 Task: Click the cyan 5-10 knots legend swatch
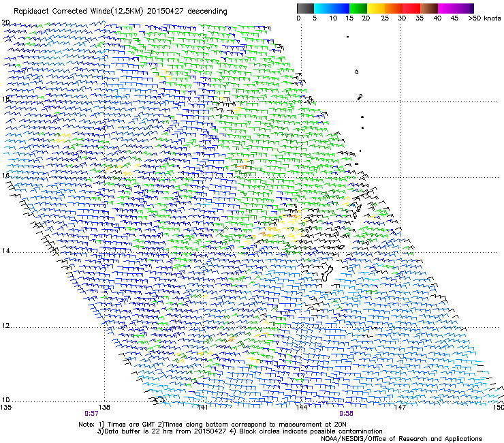[x=323, y=8]
